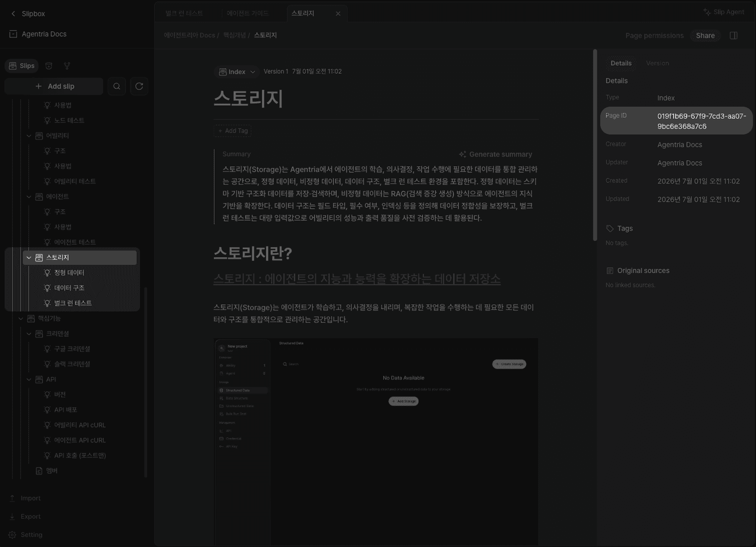Viewport: 756px width, 547px height.
Task: Click the page title 스토리지
Action: (x=248, y=99)
